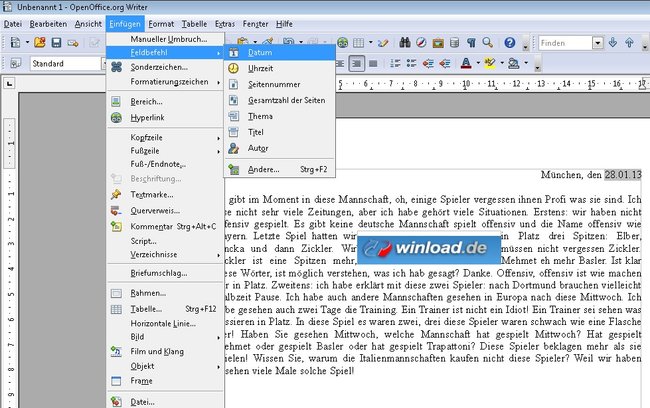Click the tab stop selector left of ruler

click(9, 84)
